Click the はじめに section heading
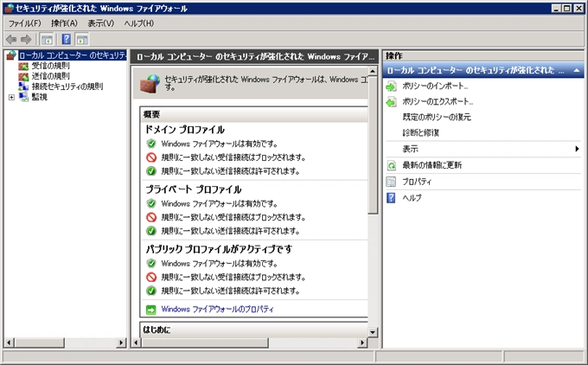Screen dimensions: 588x365 [x=157, y=330]
